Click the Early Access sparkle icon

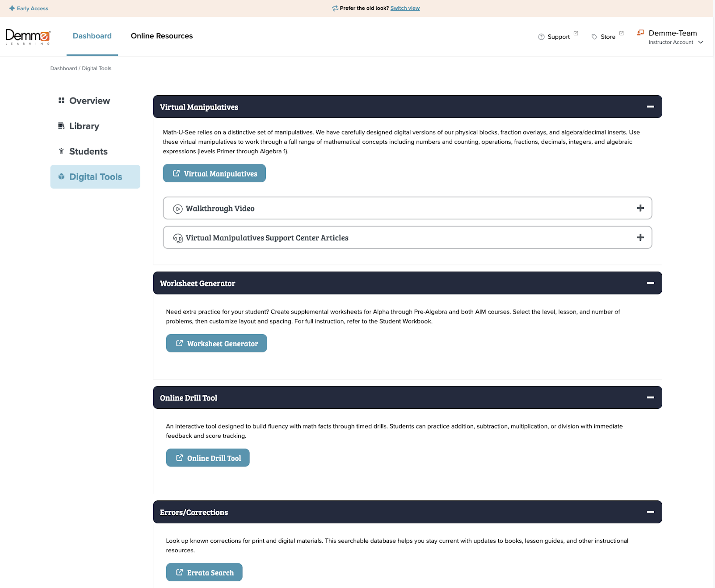12,8
